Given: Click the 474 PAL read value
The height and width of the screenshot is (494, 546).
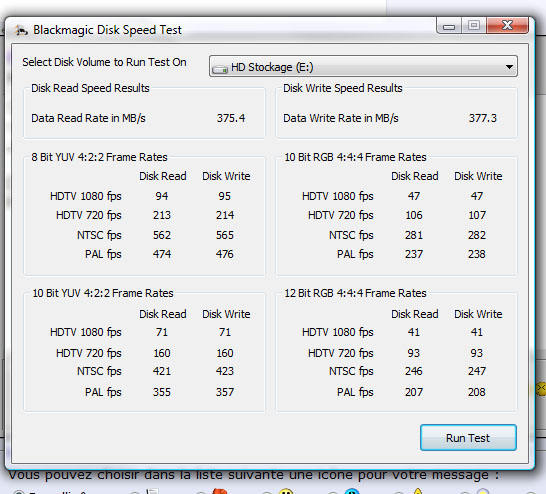Looking at the screenshot, I should (162, 254).
